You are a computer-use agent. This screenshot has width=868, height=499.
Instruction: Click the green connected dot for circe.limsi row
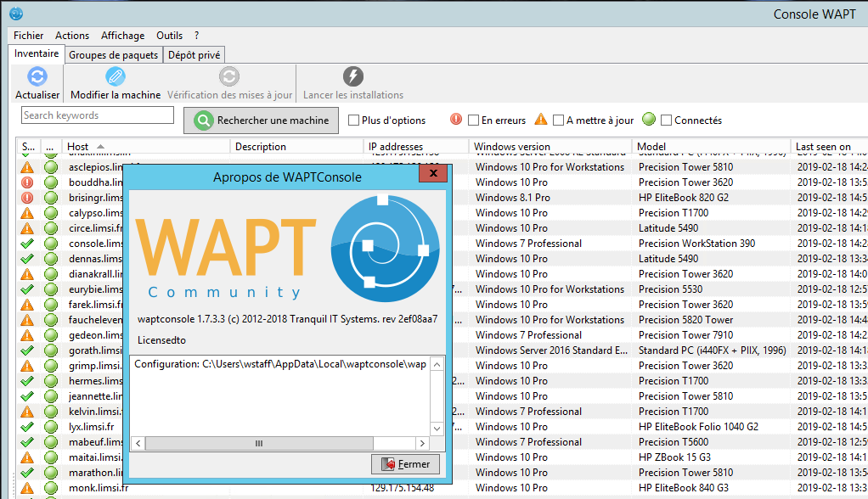coord(51,228)
